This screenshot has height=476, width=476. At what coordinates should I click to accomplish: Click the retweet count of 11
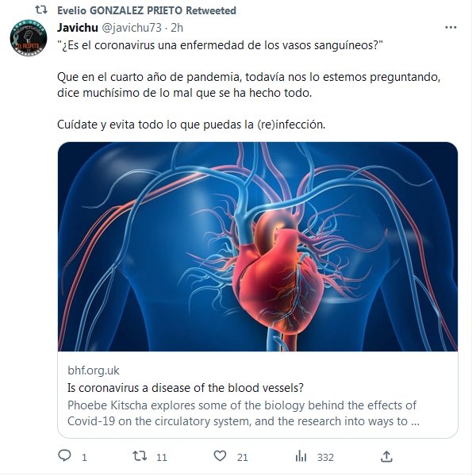pyautogui.click(x=161, y=457)
